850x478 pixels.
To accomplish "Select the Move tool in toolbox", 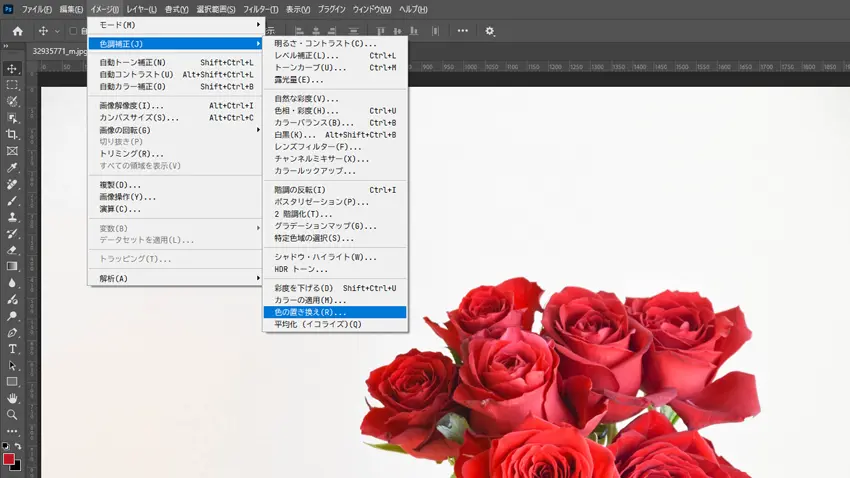I will tap(12, 69).
